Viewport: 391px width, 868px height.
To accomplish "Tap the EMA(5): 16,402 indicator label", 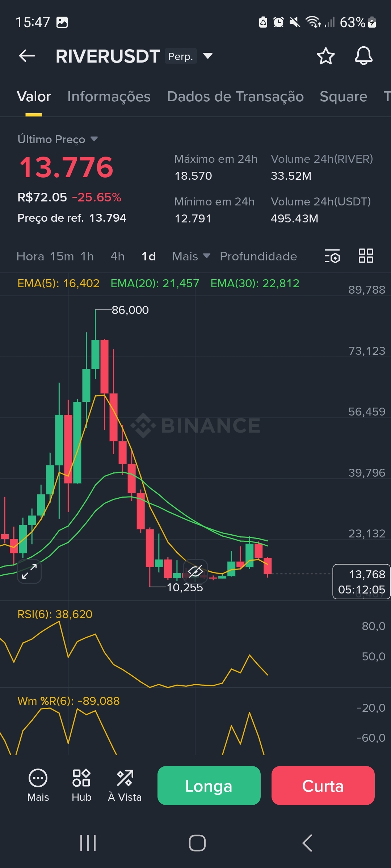I will coord(58,283).
